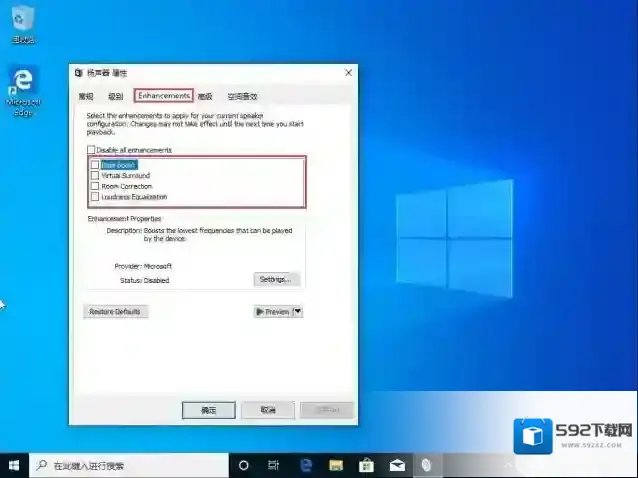This screenshot has height=478, width=638.
Task: Expand the Preview dropdown arrow
Action: [x=298, y=312]
